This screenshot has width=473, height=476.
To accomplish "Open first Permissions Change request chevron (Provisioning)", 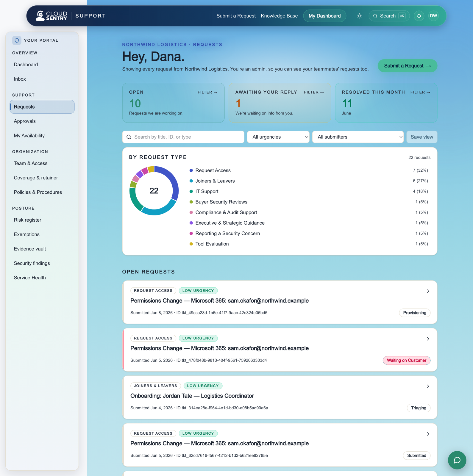I will 428,291.
